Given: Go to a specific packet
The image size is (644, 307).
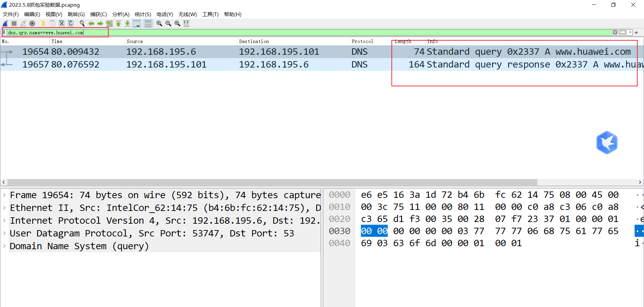Looking at the screenshot, I should coord(109,24).
